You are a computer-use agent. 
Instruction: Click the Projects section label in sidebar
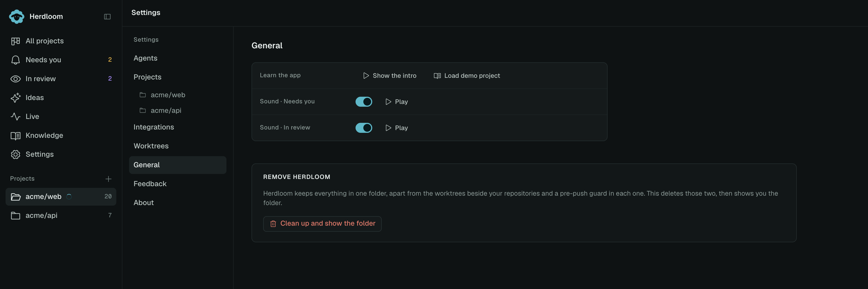pyautogui.click(x=22, y=179)
